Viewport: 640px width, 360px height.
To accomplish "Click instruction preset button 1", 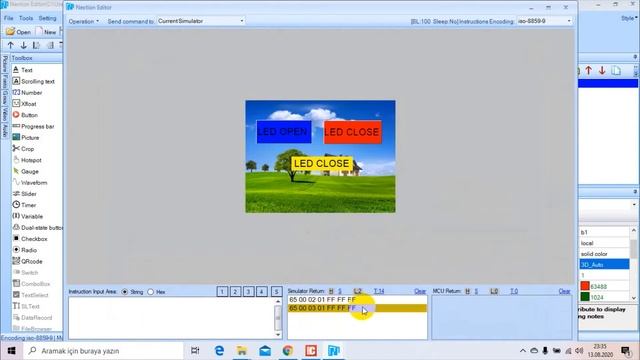I will tap(222, 291).
